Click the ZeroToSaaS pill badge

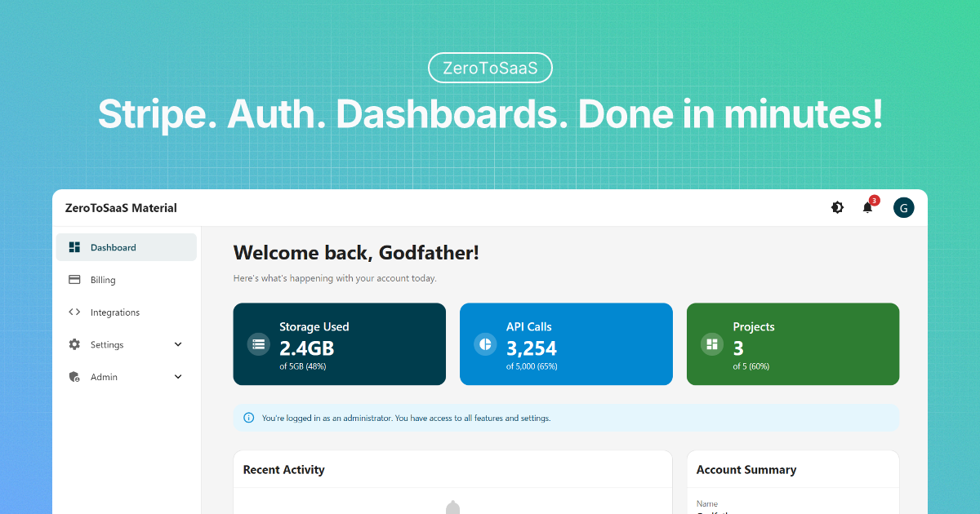(x=490, y=69)
